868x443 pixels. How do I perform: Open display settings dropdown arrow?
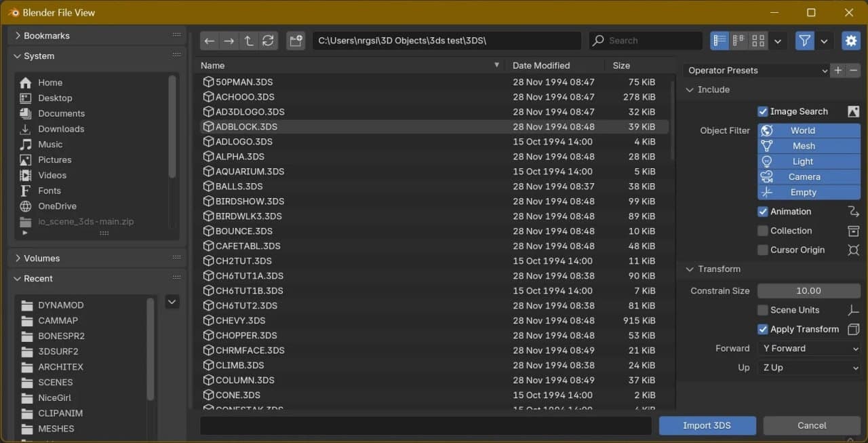778,41
